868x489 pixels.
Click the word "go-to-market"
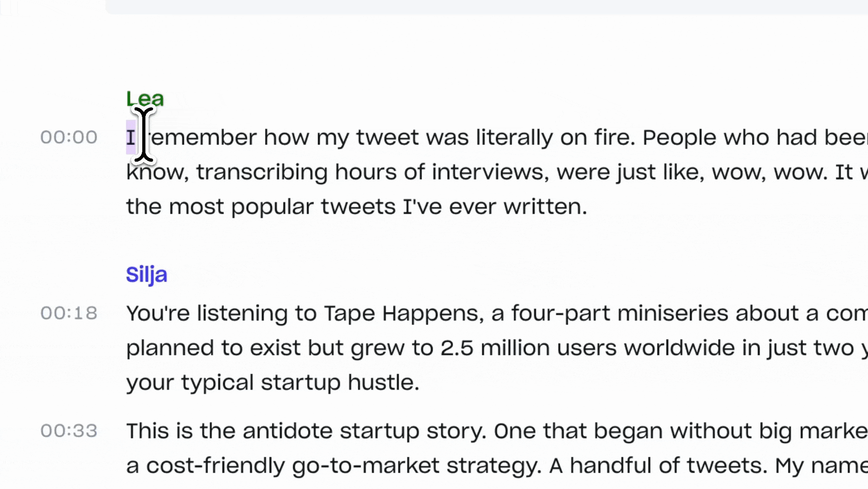click(x=366, y=465)
